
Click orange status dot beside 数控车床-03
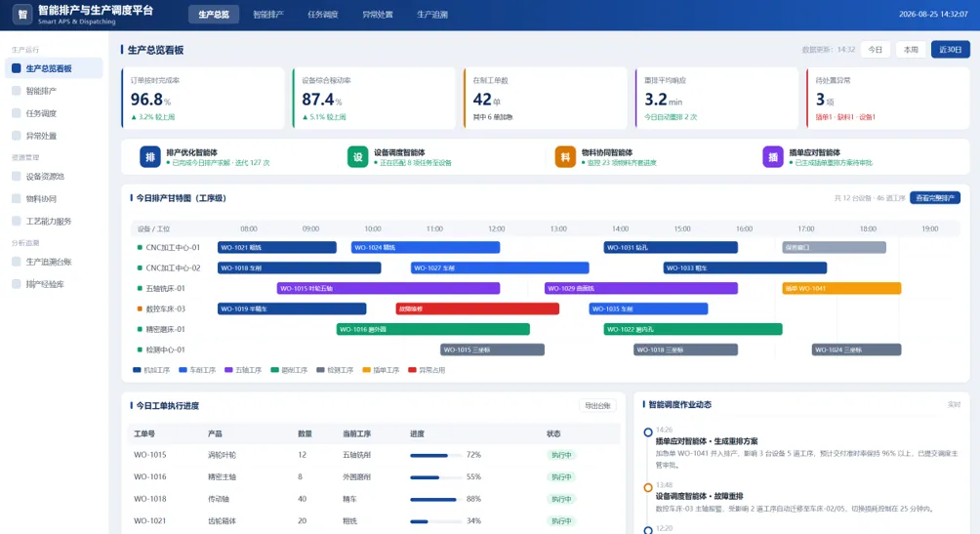140,308
